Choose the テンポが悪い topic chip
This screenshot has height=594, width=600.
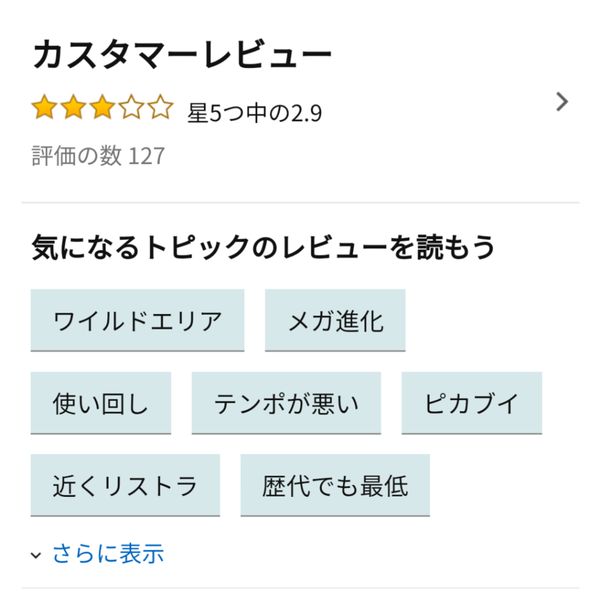coord(286,403)
